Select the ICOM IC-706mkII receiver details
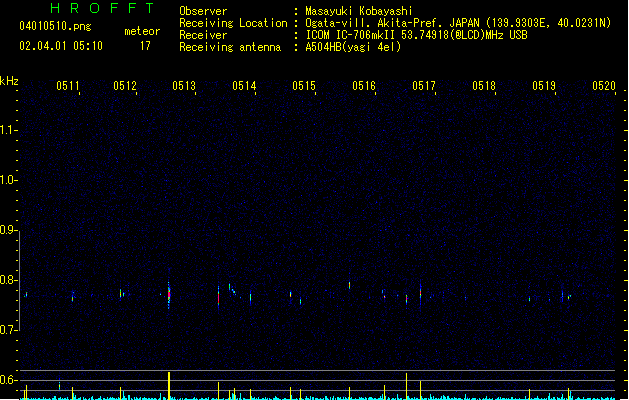Screen dimensions: 629x400 pos(416,35)
